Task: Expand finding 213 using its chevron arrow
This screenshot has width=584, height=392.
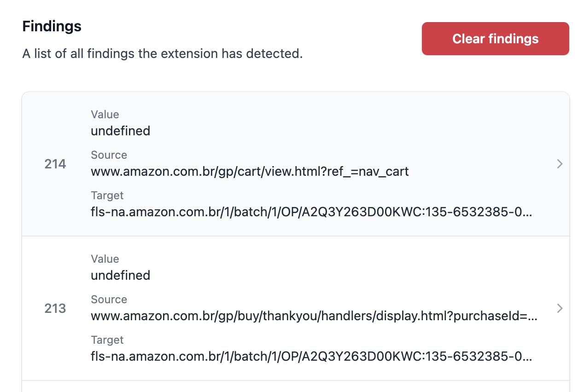Action: (560, 308)
